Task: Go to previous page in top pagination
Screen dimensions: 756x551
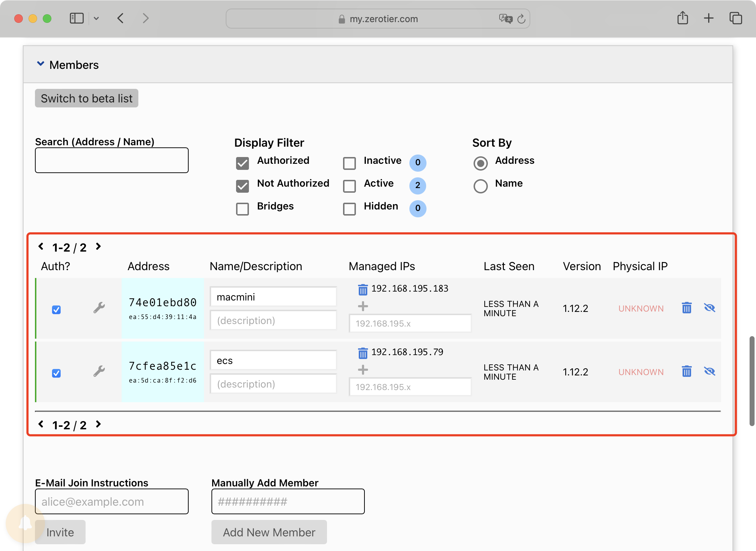Action: [41, 246]
